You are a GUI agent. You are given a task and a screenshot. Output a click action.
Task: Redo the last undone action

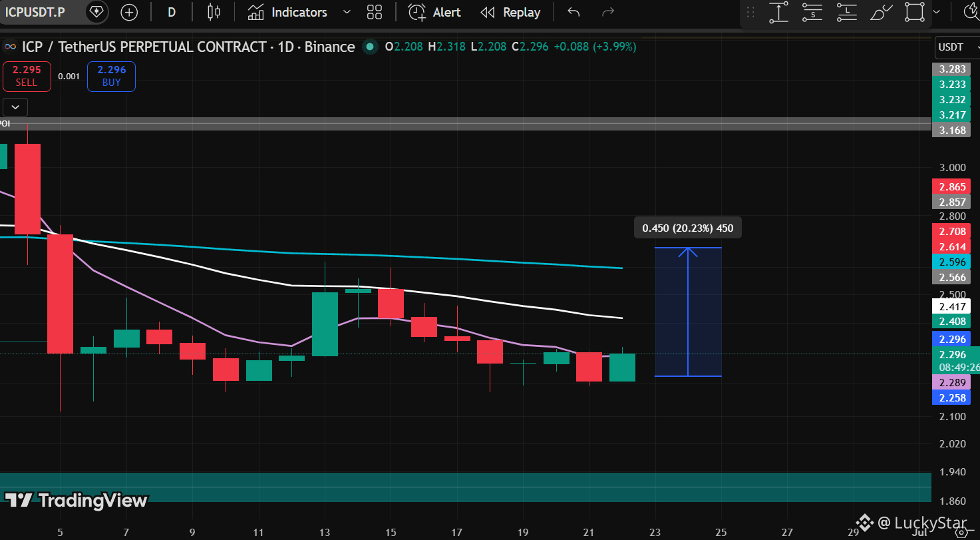(607, 12)
